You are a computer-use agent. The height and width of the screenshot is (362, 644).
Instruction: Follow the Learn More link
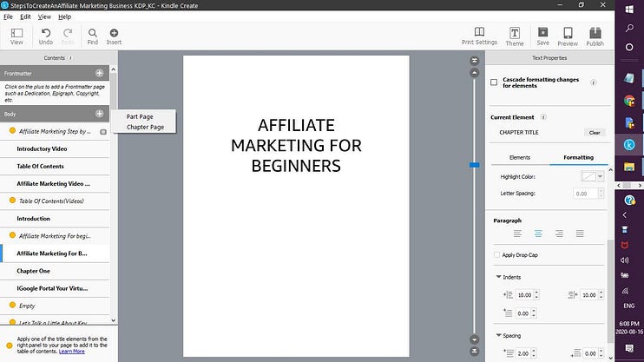[x=71, y=352]
